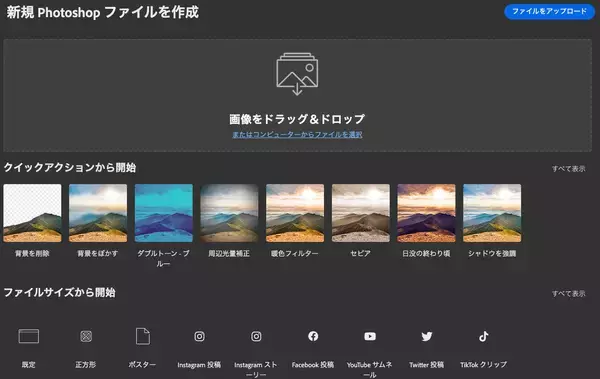
Task: Apply the 暖色フィルター thumbnail
Action: [x=295, y=213]
